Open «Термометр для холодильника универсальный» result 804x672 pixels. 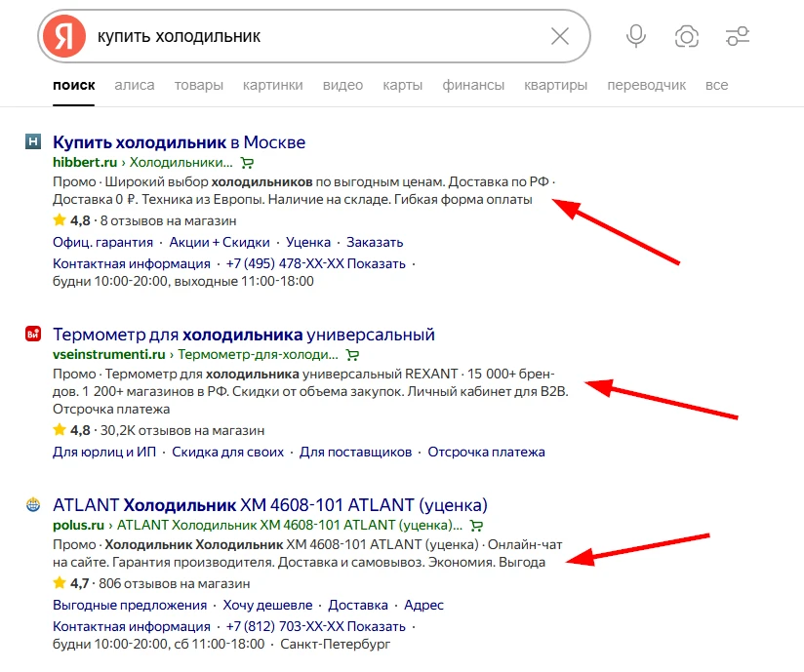[243, 335]
